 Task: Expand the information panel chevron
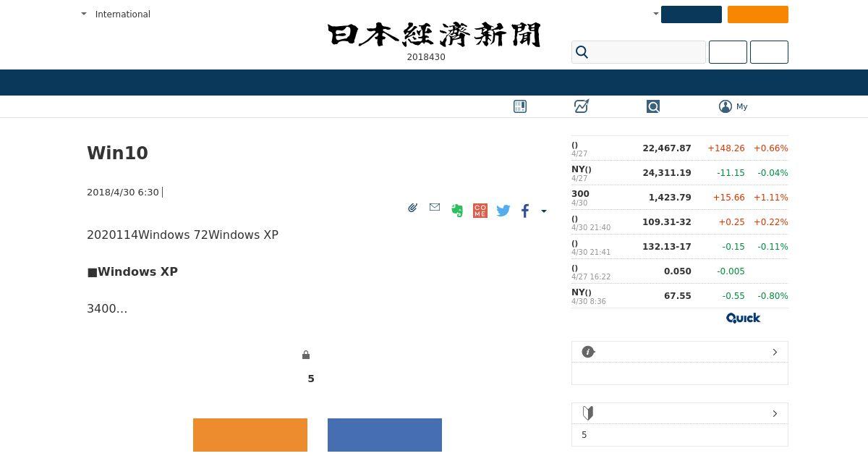point(775,352)
